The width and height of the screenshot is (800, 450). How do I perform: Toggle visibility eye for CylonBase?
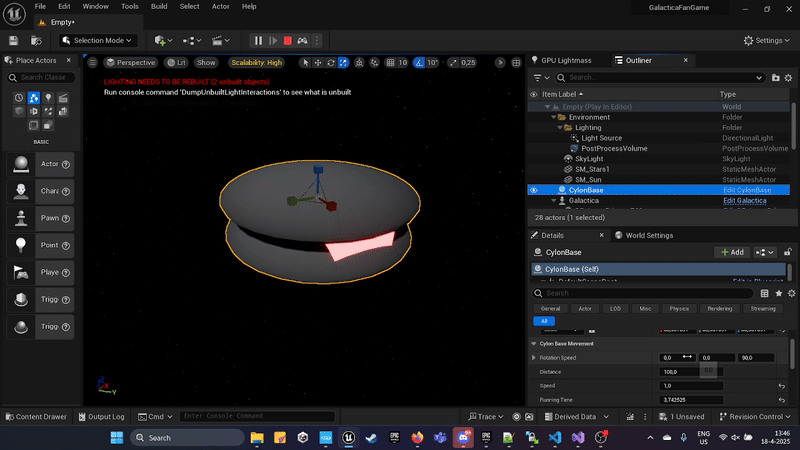(534, 189)
